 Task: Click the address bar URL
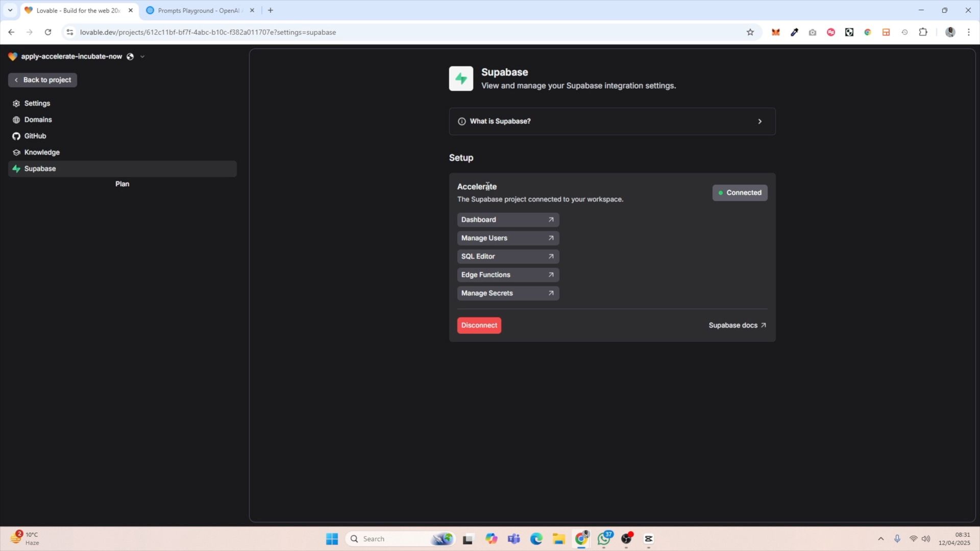[208, 32]
